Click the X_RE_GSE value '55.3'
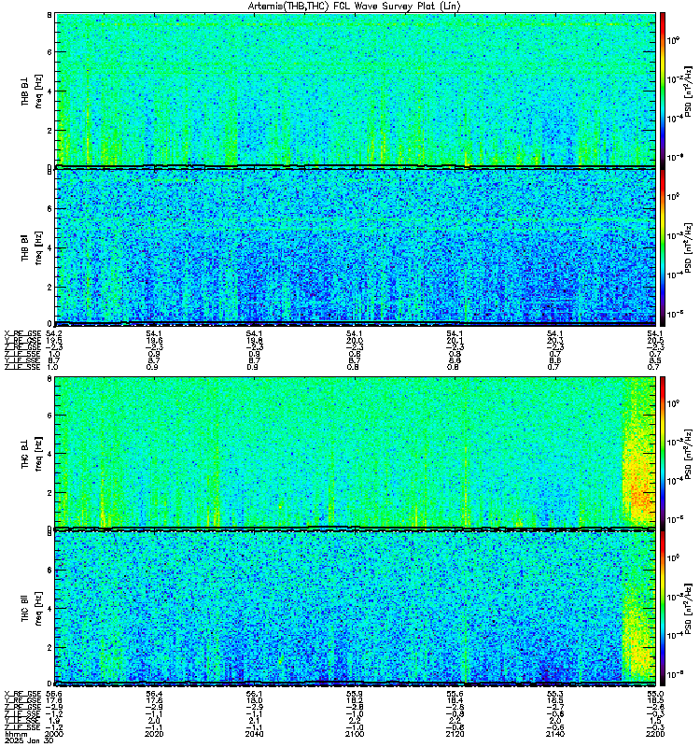The width and height of the screenshot is (700, 747). click(554, 694)
